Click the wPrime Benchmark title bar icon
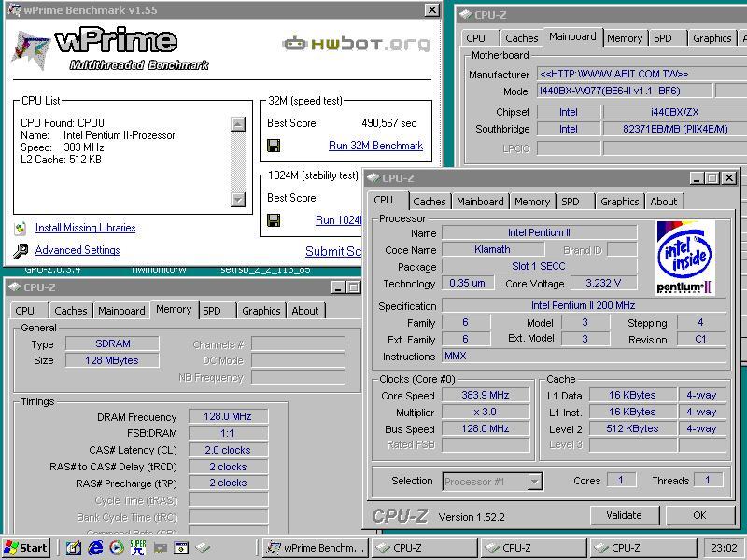This screenshot has width=747, height=560. [14, 10]
